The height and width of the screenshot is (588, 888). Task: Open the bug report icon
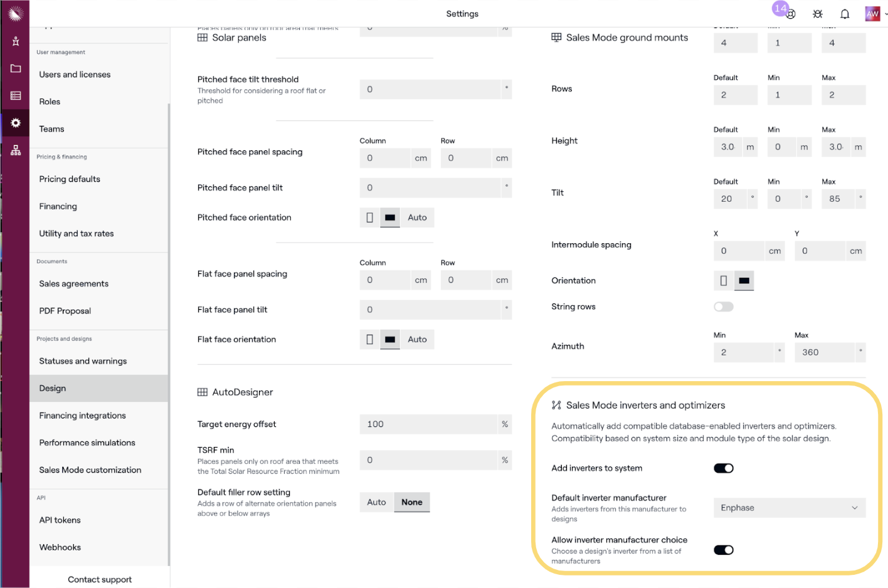click(x=818, y=14)
